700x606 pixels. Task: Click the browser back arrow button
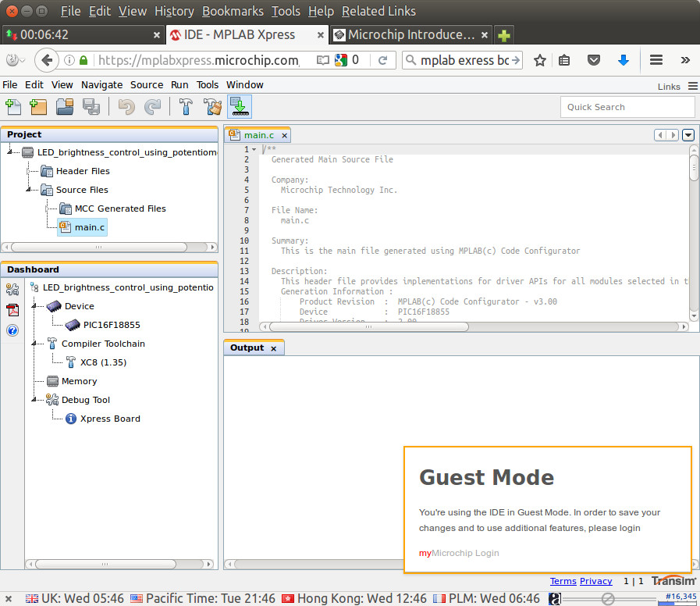46,60
